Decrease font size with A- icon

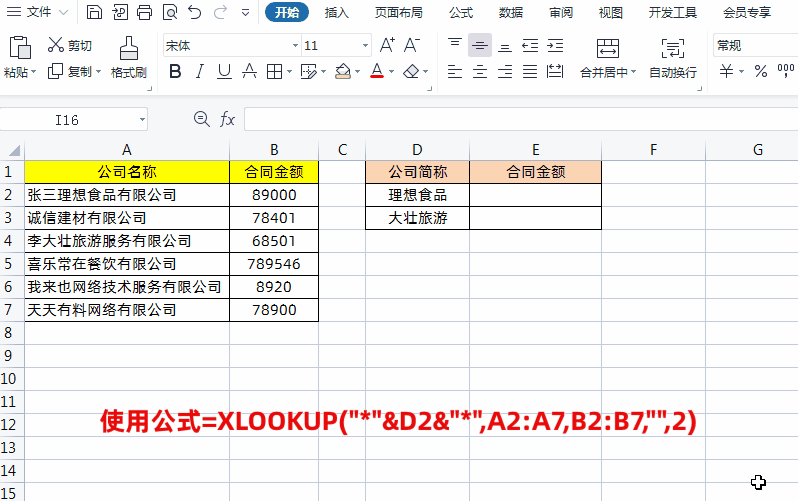pos(411,45)
